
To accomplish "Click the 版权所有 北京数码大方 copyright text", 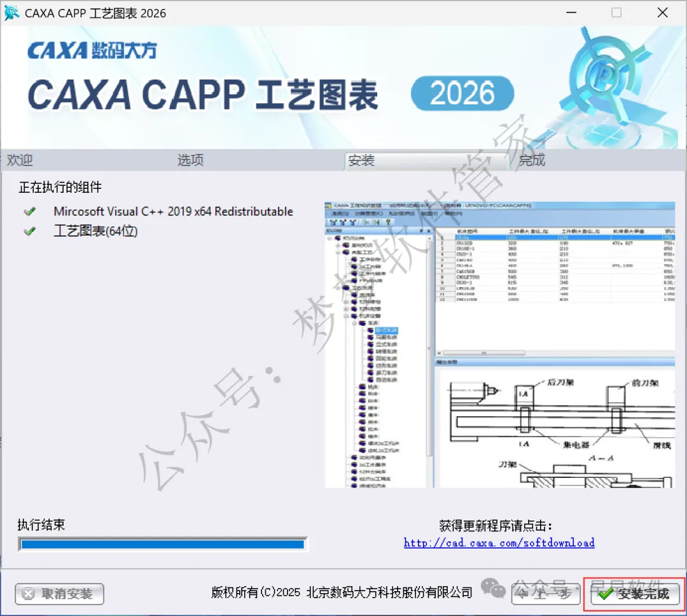I will click(x=342, y=592).
